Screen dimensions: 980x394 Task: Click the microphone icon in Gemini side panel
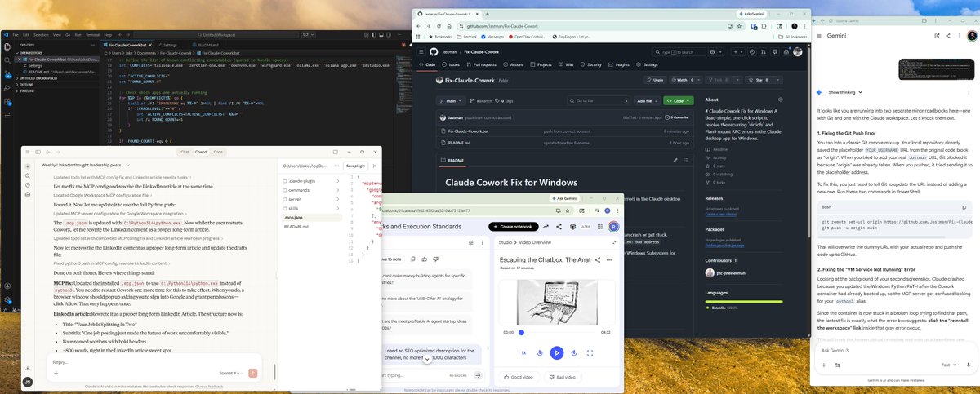(969, 365)
